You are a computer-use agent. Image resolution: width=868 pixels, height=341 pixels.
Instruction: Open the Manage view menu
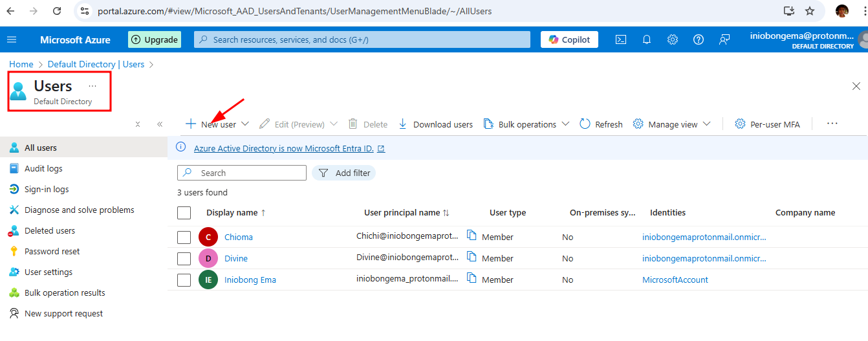[666, 124]
